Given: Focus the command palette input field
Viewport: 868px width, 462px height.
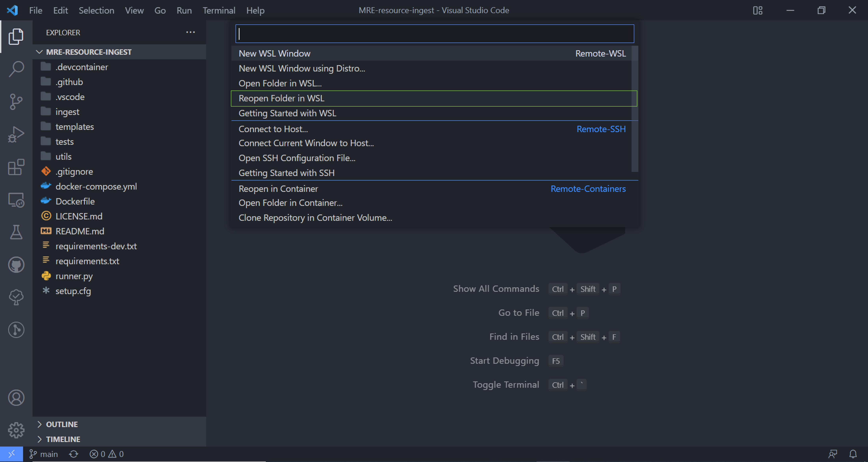Looking at the screenshot, I should click(435, 34).
